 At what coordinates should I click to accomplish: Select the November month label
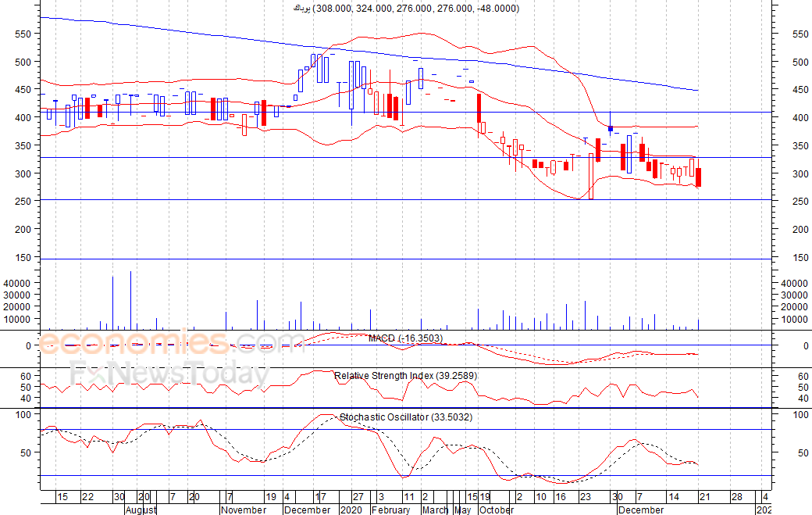(x=244, y=510)
